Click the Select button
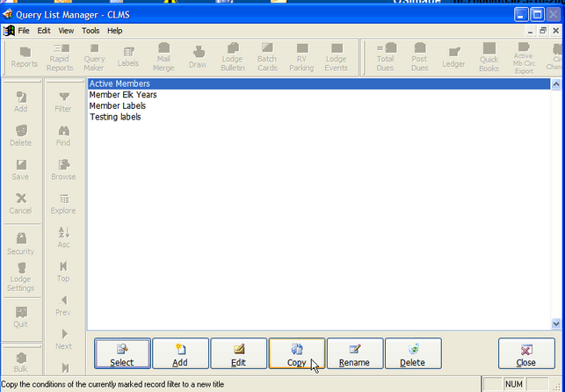The width and height of the screenshot is (565, 392). coord(122,353)
